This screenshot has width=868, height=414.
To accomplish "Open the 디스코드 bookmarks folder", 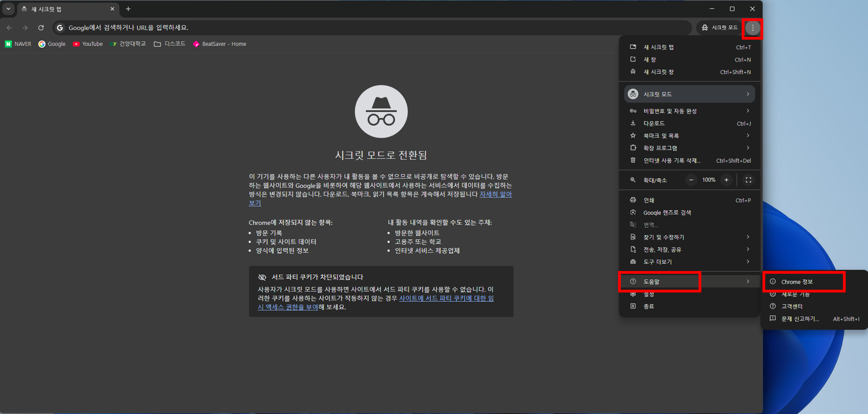I will (x=169, y=44).
